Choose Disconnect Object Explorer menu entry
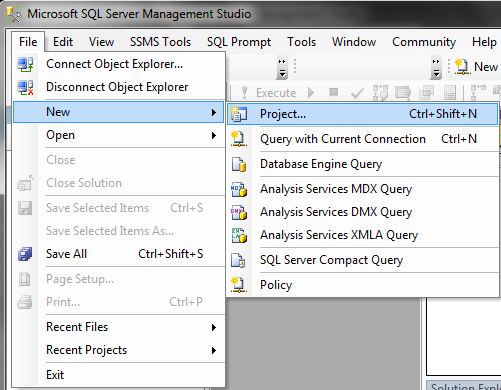The image size is (501, 390). [x=119, y=87]
